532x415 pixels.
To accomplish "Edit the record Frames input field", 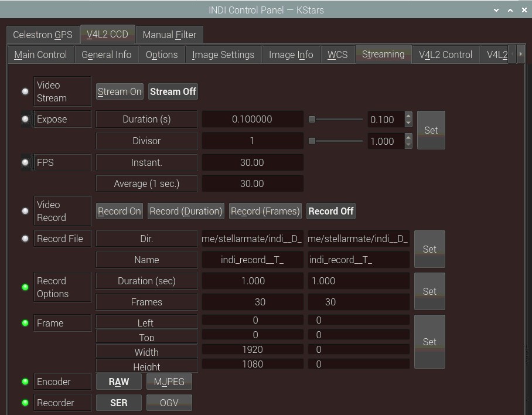I will [x=359, y=302].
